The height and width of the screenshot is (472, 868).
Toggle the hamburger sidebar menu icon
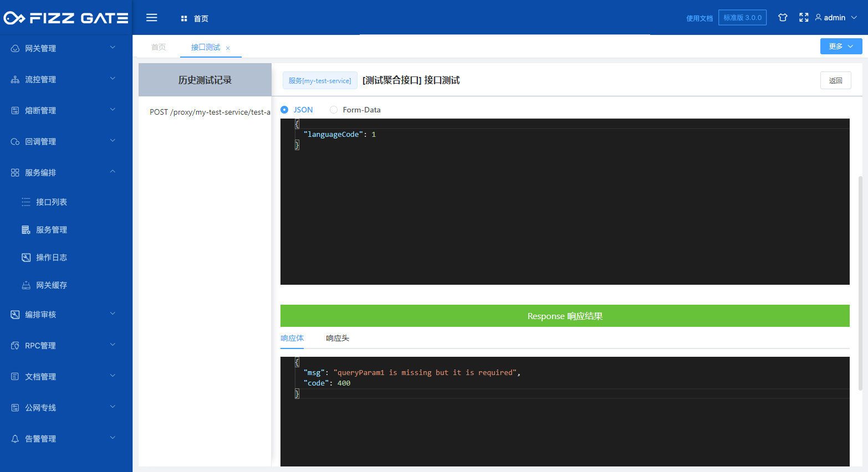(x=152, y=18)
